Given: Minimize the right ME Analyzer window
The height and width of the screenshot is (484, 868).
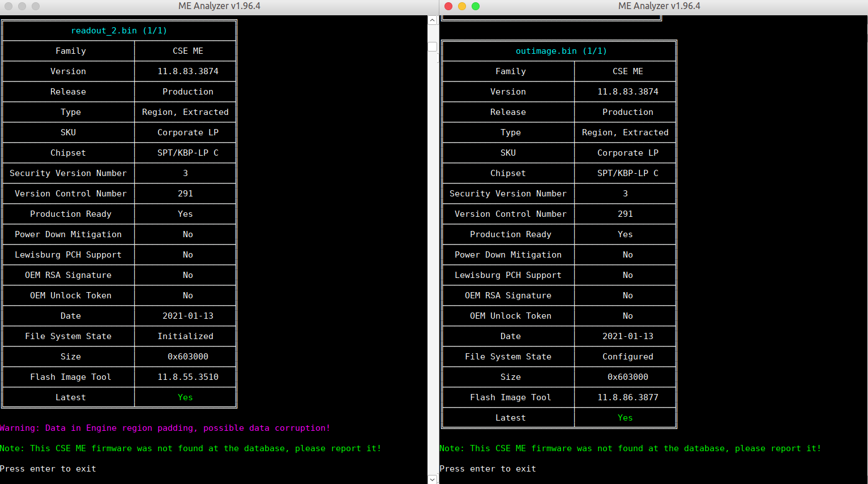Looking at the screenshot, I should [462, 6].
